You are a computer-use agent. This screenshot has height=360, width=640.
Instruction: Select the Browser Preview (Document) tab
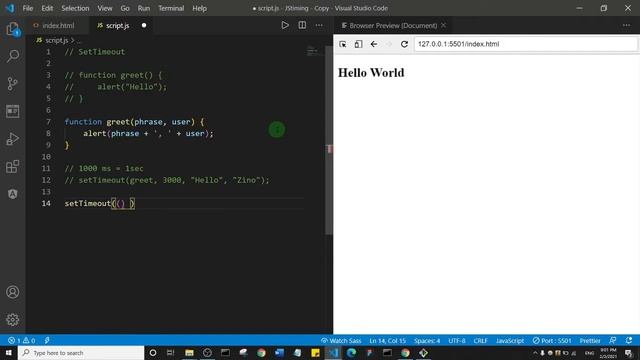392,25
